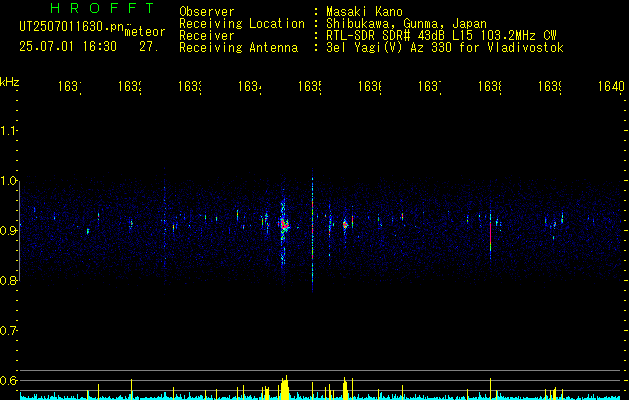Click the Observer label
The width and height of the screenshot is (629, 400).
coord(207,12)
